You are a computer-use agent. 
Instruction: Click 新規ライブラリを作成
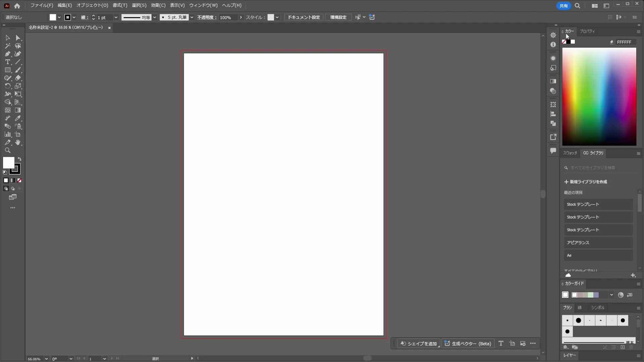coord(586,182)
